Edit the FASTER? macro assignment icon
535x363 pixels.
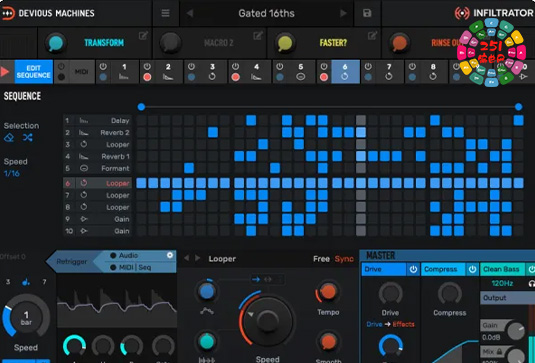373,35
